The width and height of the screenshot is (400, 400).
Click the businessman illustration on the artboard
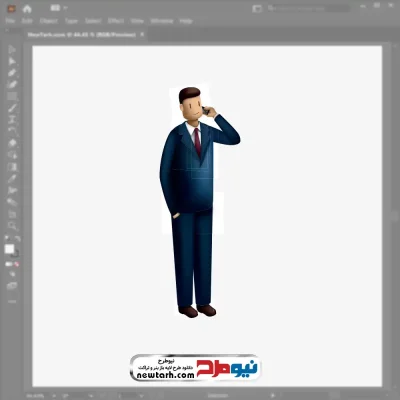(x=199, y=202)
